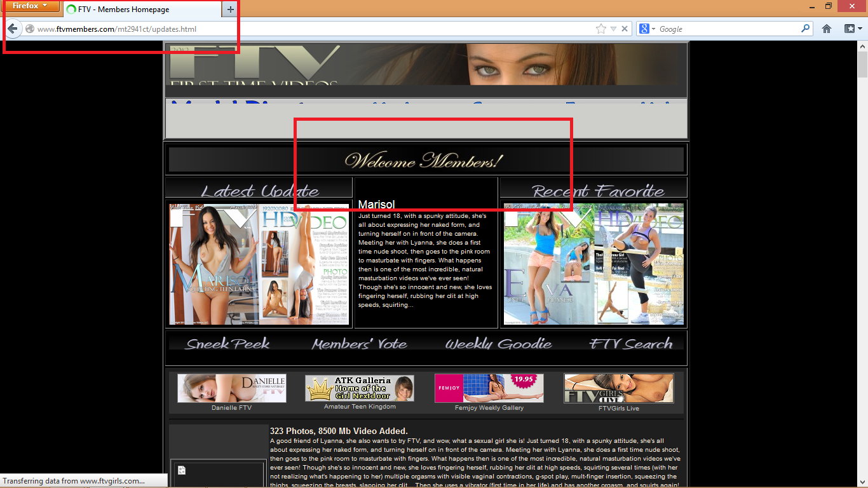Screen dimensions: 868x488
Task: Open the FTV Search page
Action: pos(631,343)
